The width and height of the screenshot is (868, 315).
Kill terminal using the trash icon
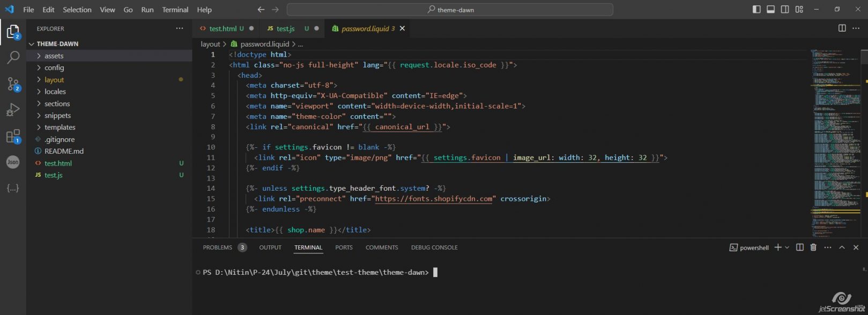[x=813, y=247]
